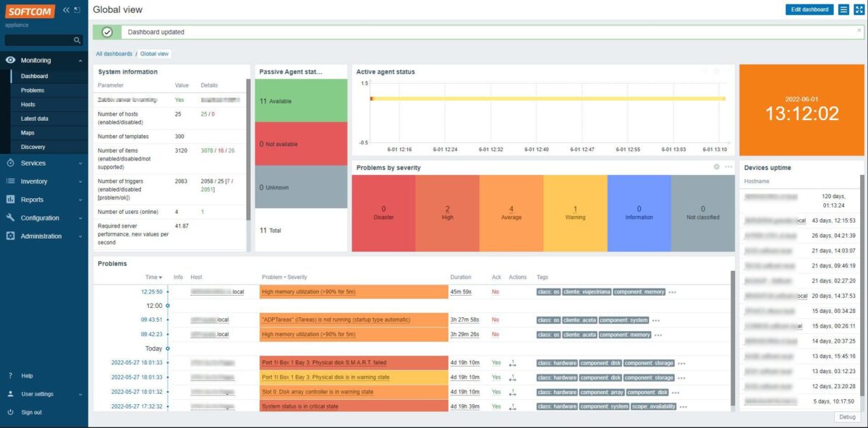
Task: Enter fullscreen kiosk mode via top-right icon
Action: coord(859,9)
